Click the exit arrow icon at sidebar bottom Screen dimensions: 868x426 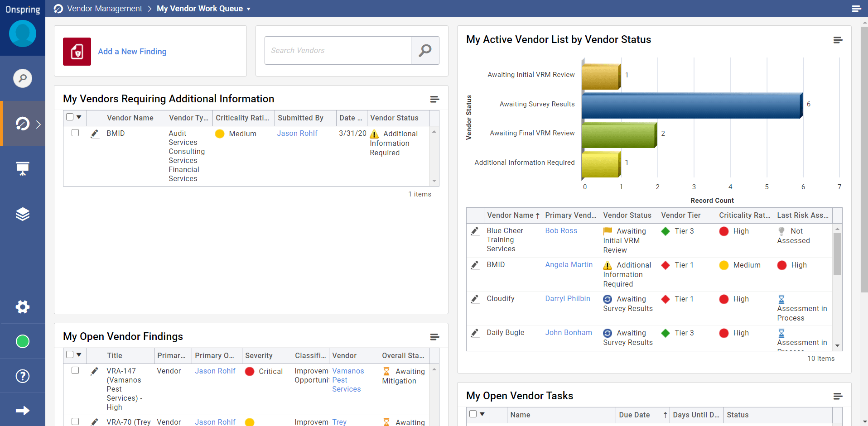point(23,410)
